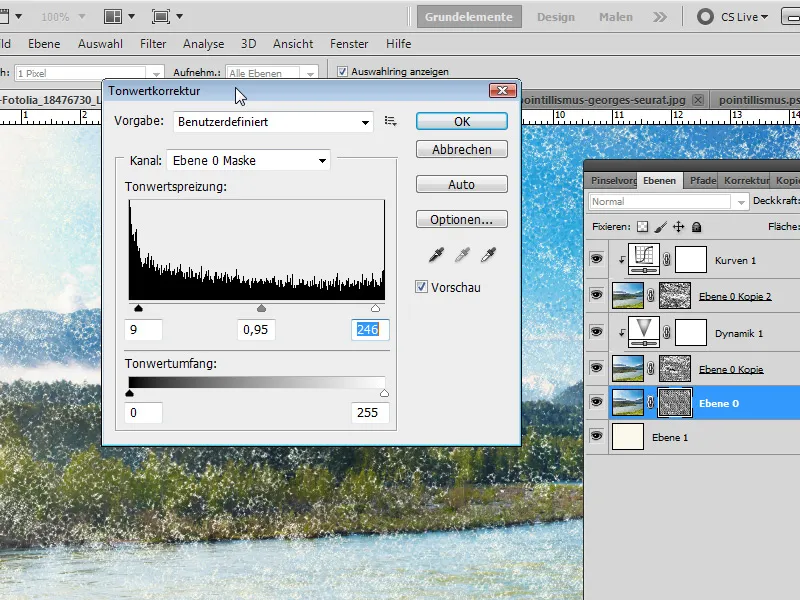The width and height of the screenshot is (800, 600).
Task: Open the Hilfe menu
Action: point(398,44)
